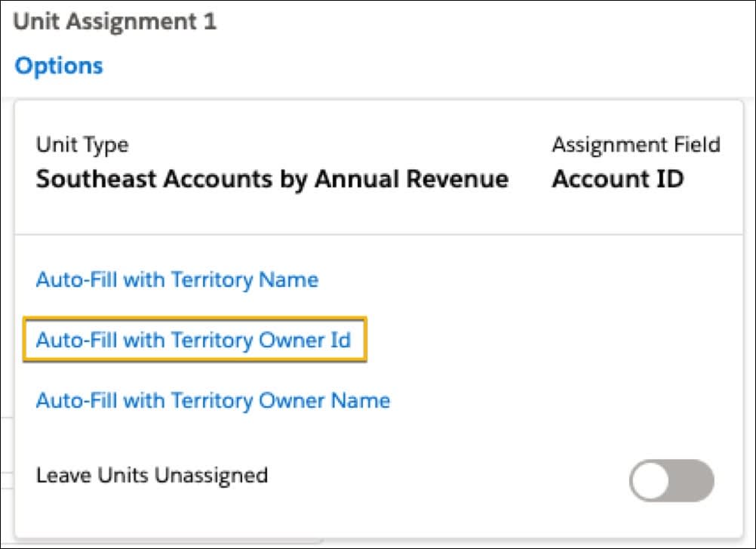The height and width of the screenshot is (549, 756).
Task: Pick Auto-Fill with Territory Owner Name
Action: click(x=213, y=400)
